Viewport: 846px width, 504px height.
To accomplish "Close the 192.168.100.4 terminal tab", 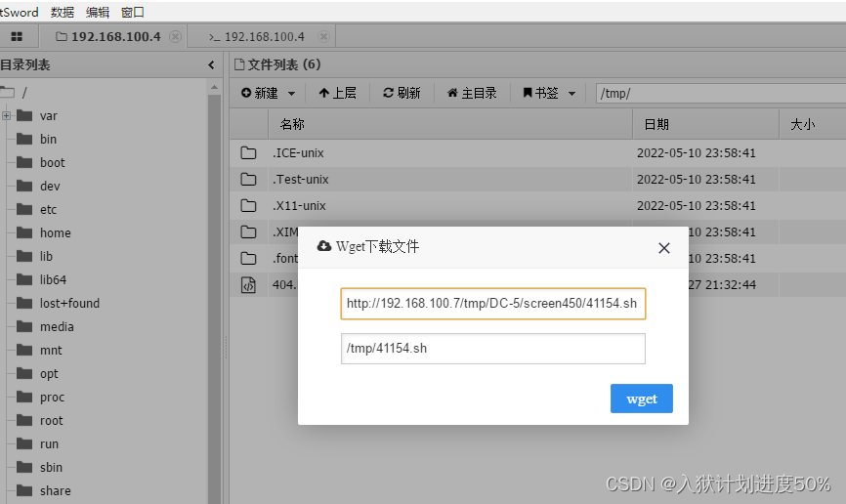I will coord(323,37).
